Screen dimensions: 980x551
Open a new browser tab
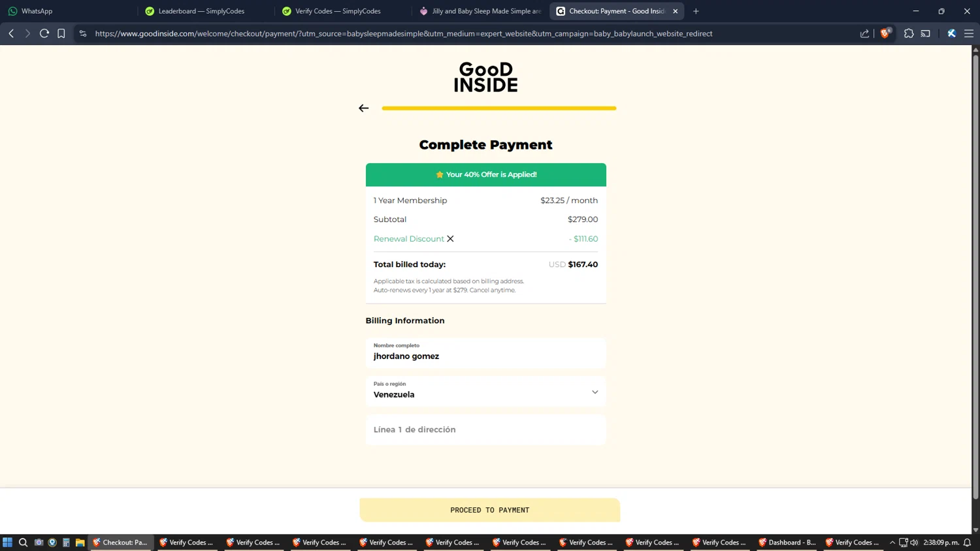696,11
